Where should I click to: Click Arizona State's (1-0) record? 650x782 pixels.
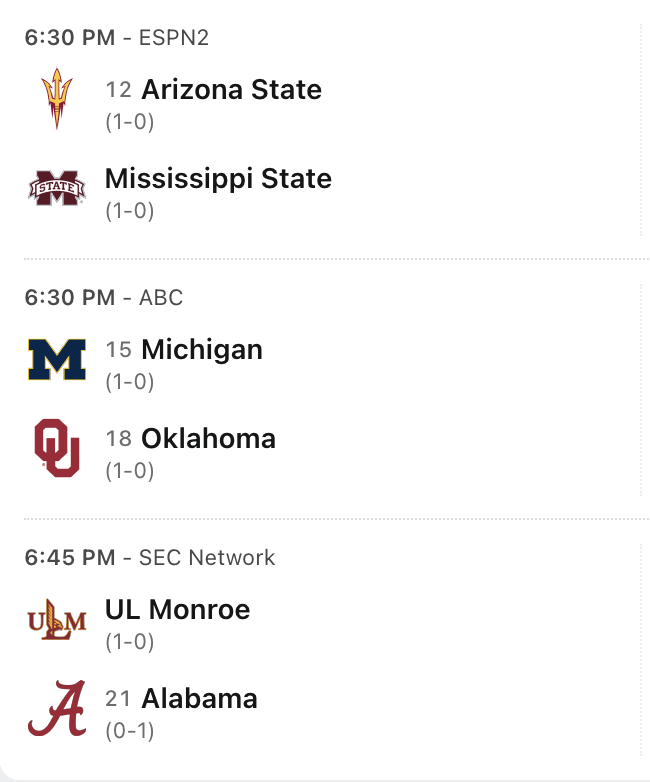[130, 122]
